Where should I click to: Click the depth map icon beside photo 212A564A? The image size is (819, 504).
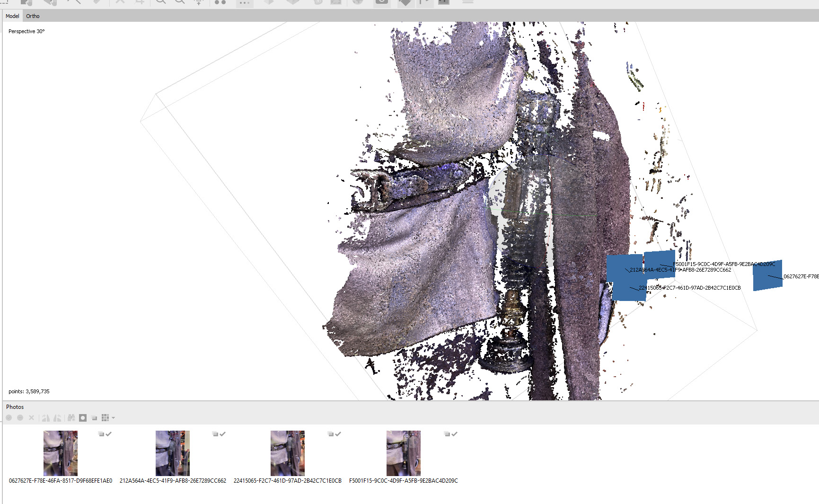[x=215, y=434]
